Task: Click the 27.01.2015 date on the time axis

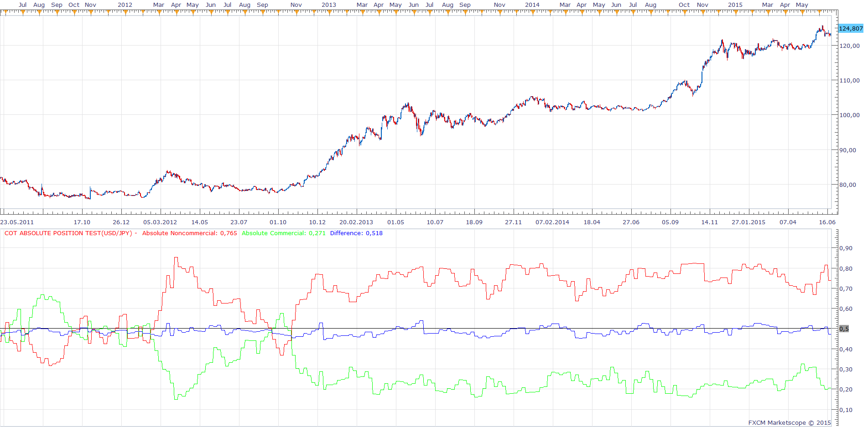Action: click(748, 222)
